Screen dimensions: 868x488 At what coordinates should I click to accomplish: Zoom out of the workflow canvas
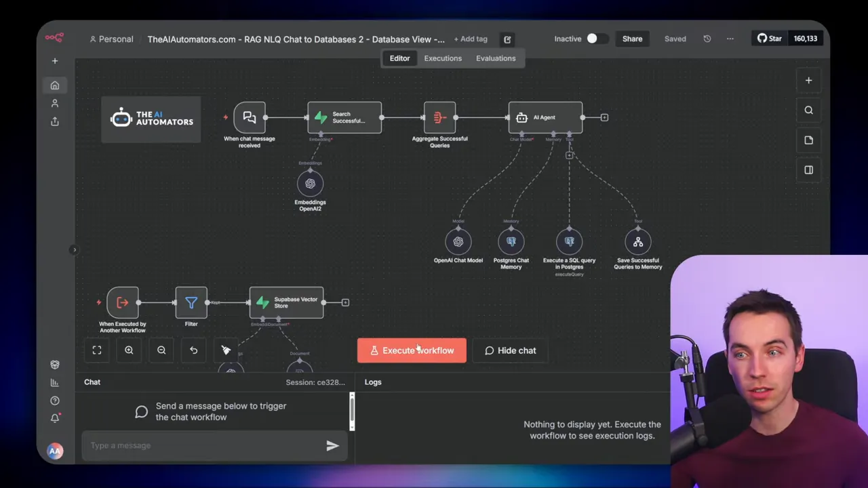coord(161,350)
